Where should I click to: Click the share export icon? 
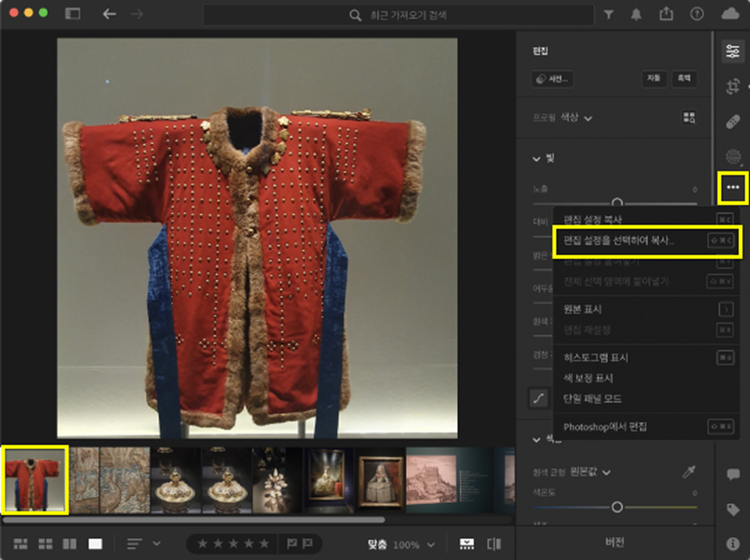pos(666,15)
